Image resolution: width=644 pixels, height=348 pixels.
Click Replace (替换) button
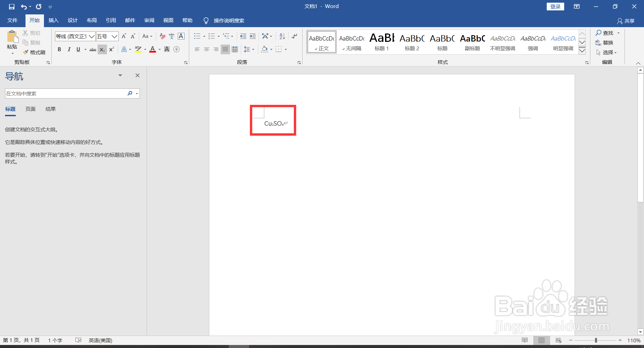pyautogui.click(x=604, y=43)
